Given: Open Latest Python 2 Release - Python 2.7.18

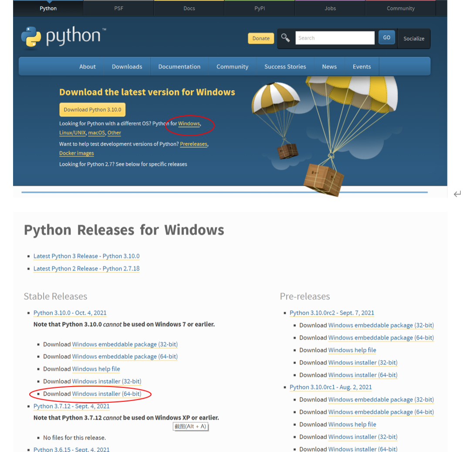Looking at the screenshot, I should [87, 268].
